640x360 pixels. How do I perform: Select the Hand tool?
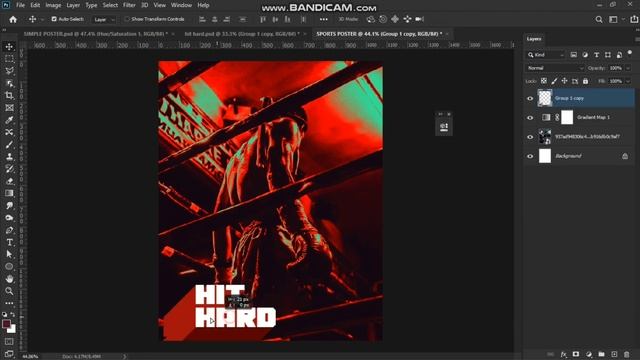click(x=9, y=279)
